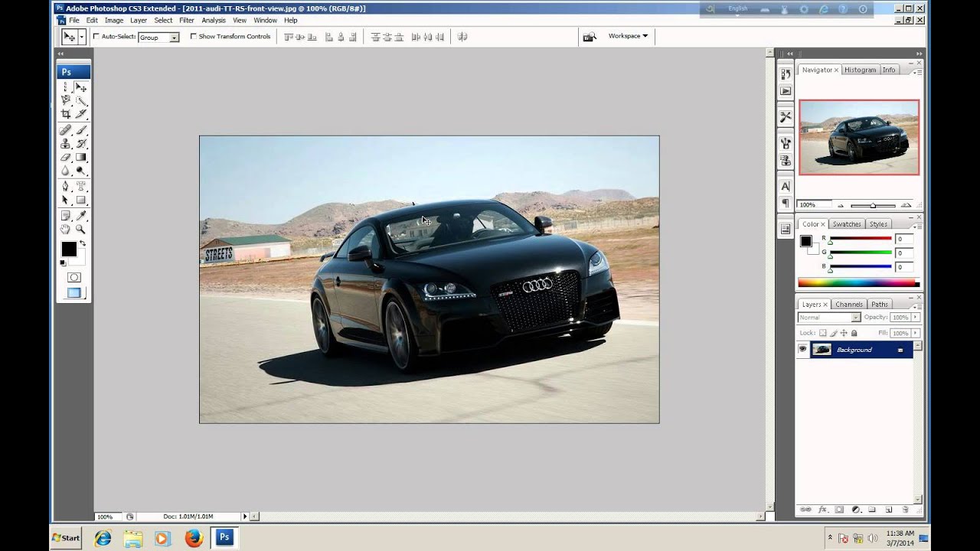Select the Clone Stamp tool
This screenshot has height=551, width=980.
65,143
